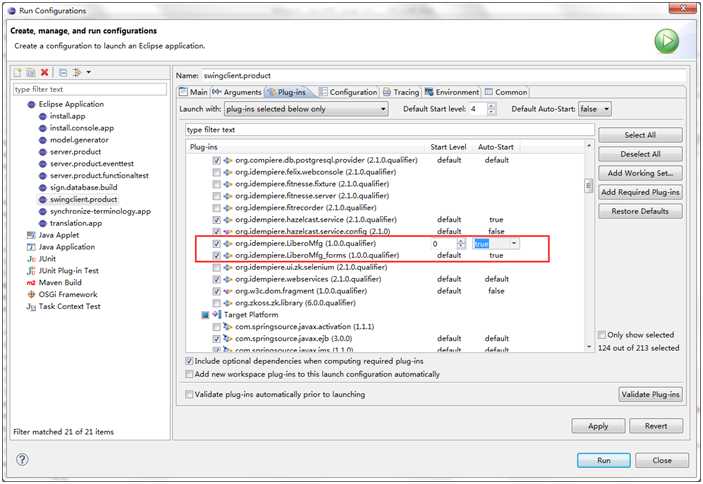
Task: Click the Name field swingclient.product
Action: pyautogui.click(x=443, y=75)
